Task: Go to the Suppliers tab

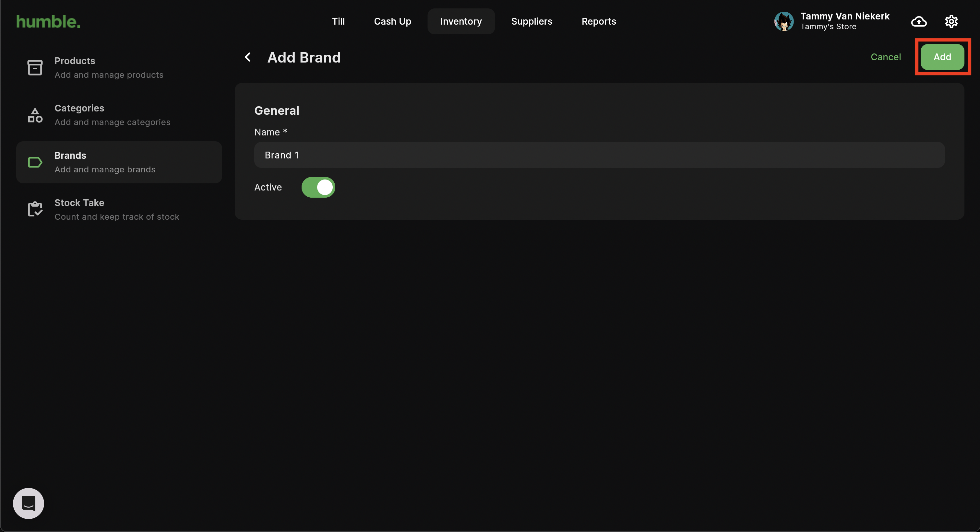Action: [x=532, y=21]
